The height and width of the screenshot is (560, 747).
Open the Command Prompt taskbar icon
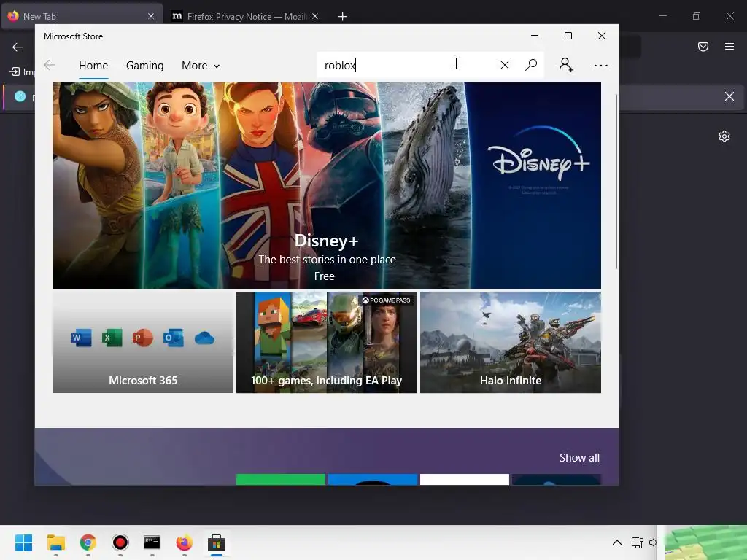coord(152,542)
